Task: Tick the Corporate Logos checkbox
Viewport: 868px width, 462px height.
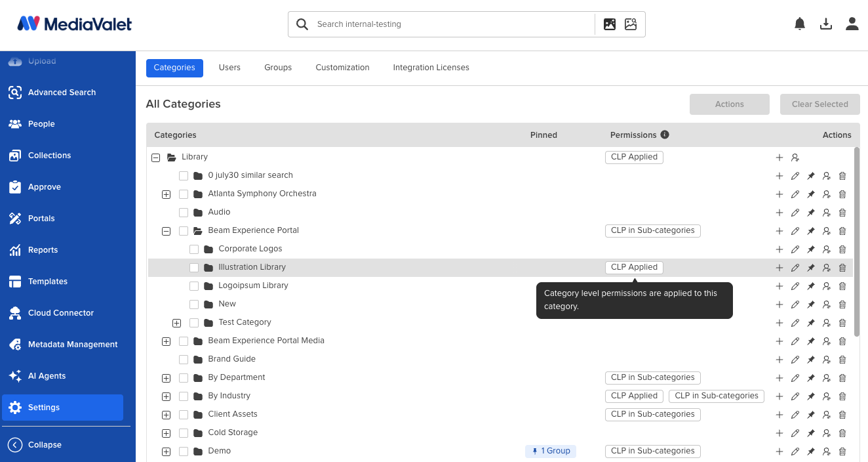Action: tap(194, 249)
